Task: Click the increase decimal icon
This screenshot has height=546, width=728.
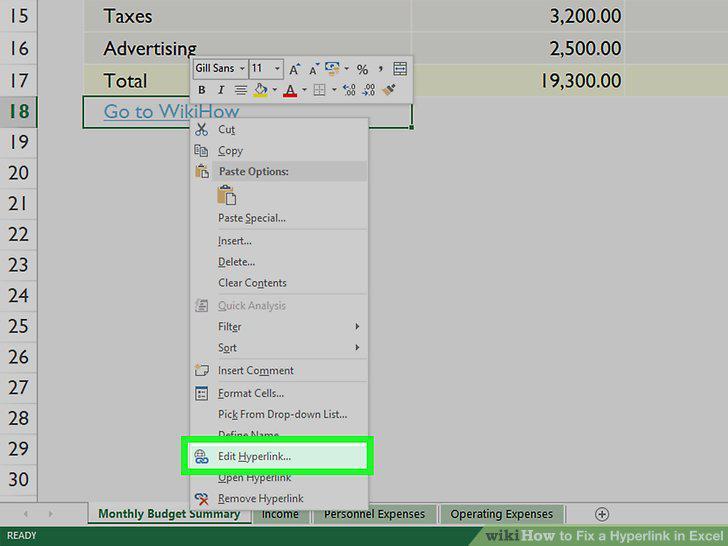Action: [349, 90]
